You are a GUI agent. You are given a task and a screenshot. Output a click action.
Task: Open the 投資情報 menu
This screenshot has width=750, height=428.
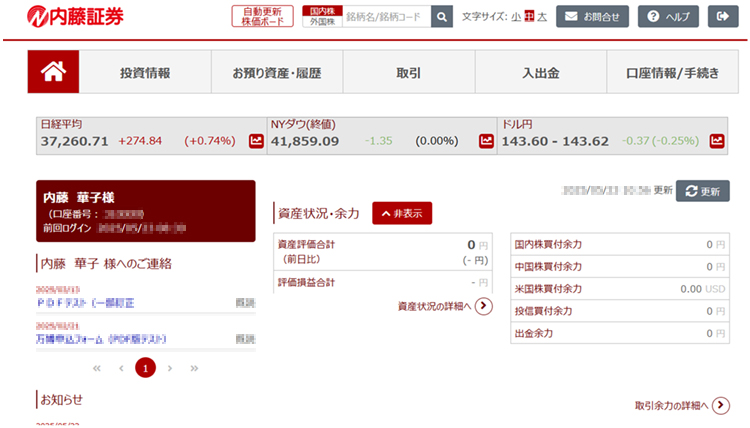pyautogui.click(x=145, y=72)
